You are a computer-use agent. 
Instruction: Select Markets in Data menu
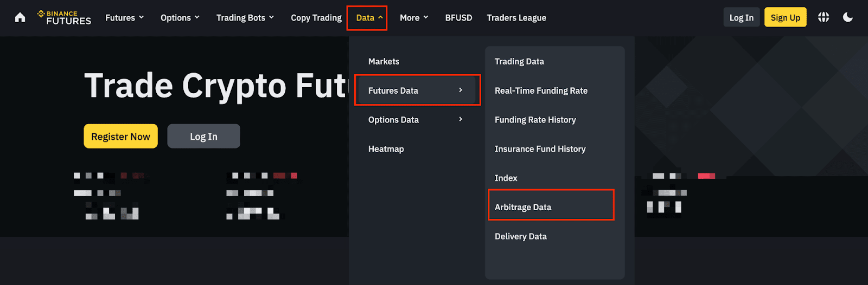[384, 61]
